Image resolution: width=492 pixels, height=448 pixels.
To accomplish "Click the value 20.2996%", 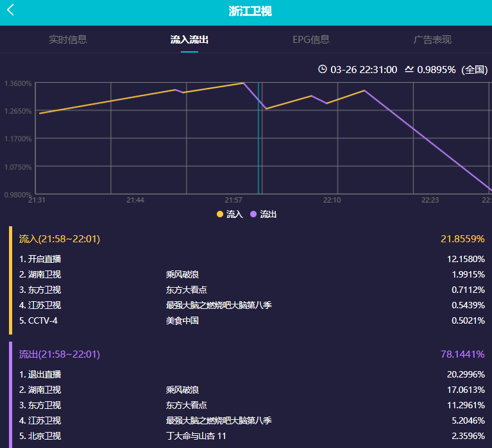I will tap(466, 374).
